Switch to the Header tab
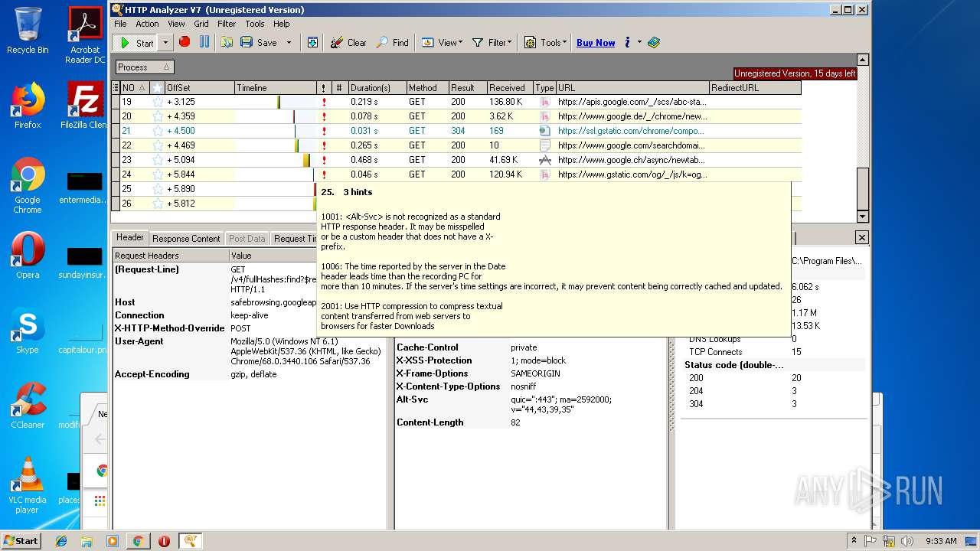This screenshot has width=980, height=551. (129, 238)
